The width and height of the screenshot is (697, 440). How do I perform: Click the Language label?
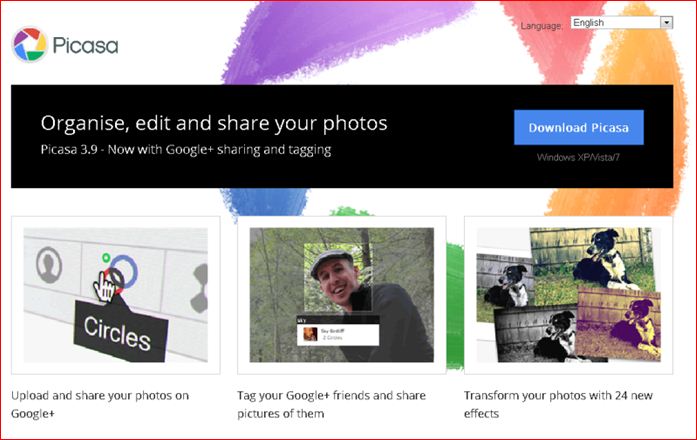click(541, 26)
